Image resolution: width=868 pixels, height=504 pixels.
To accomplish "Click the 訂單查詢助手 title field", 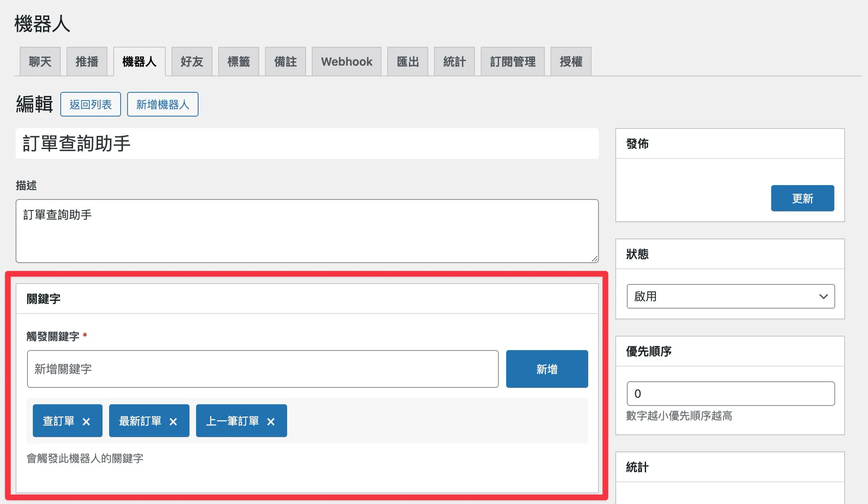I will point(307,143).
